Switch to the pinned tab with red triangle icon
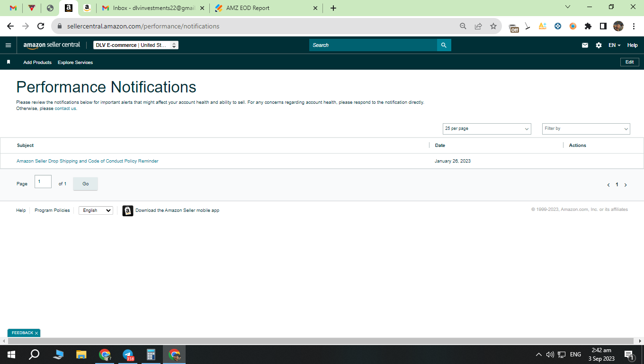 click(x=32, y=8)
